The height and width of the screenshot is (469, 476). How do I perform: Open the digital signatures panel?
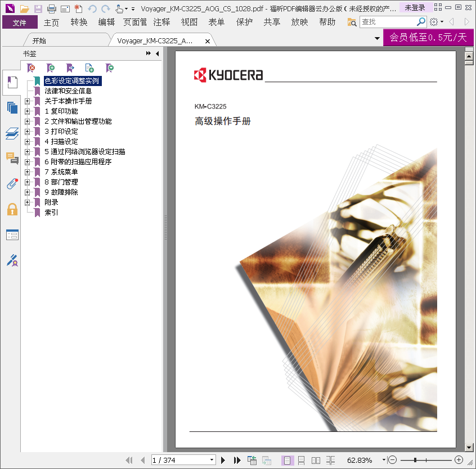point(12,260)
